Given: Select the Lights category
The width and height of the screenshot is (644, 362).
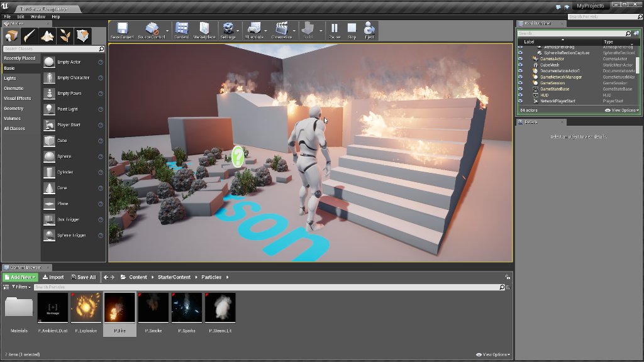Looking at the screenshot, I should pyautogui.click(x=10, y=79).
